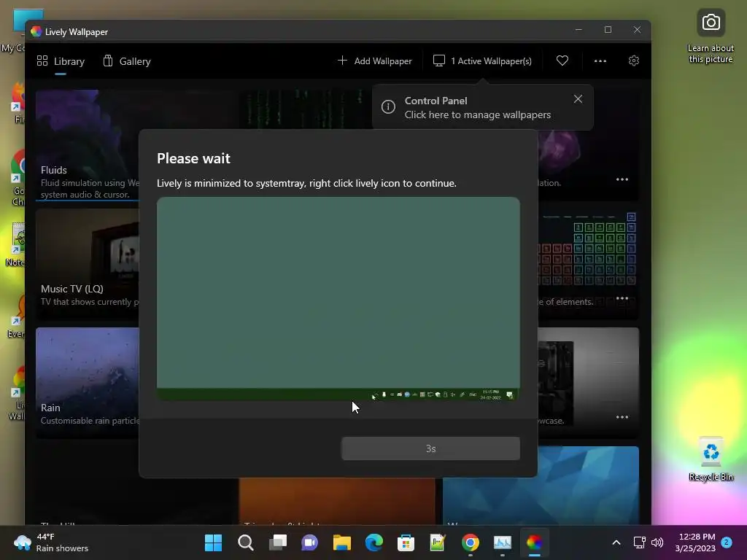747x560 pixels.
Task: Click the Control Panel info icon
Action: (388, 106)
